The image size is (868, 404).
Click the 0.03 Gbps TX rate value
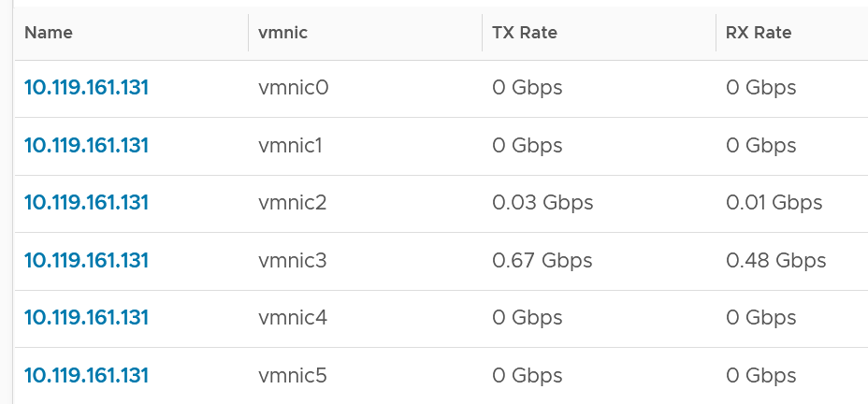(x=542, y=203)
